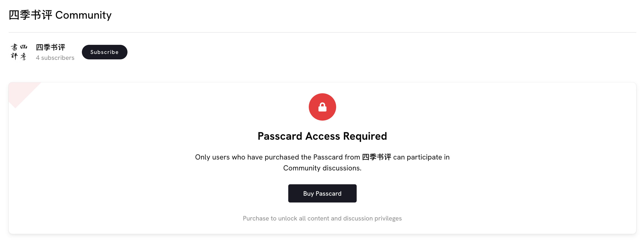Viewport: 644px width, 248px height.
Task: Click the "can participate in" text
Action: point(421,157)
